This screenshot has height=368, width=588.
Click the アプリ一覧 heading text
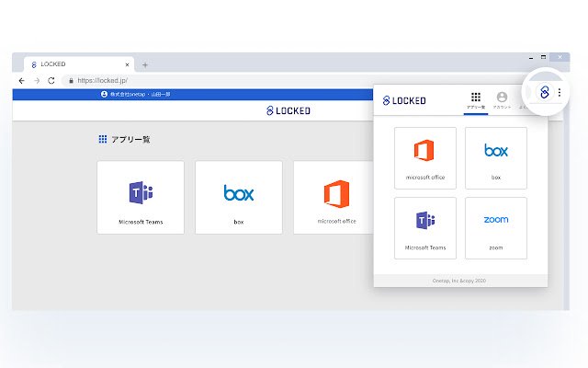point(130,139)
